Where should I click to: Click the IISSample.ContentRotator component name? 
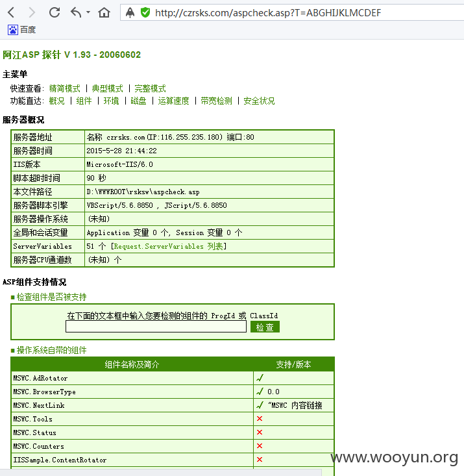point(60,460)
